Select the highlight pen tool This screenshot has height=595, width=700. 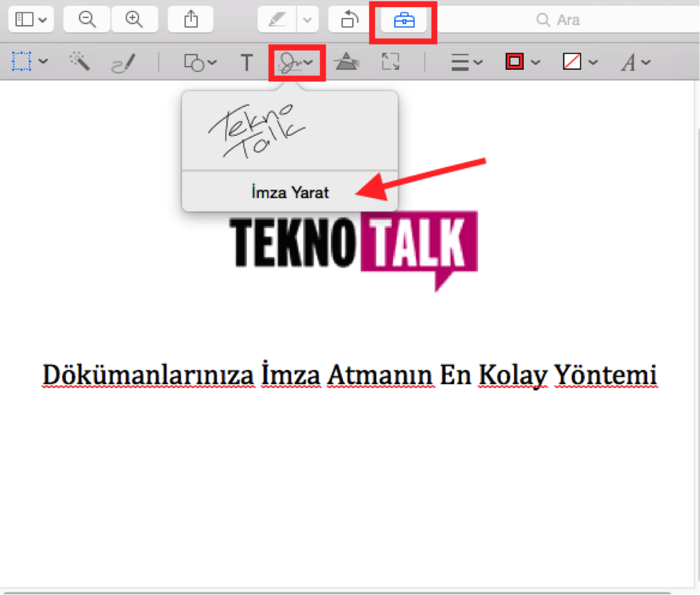pos(277,20)
